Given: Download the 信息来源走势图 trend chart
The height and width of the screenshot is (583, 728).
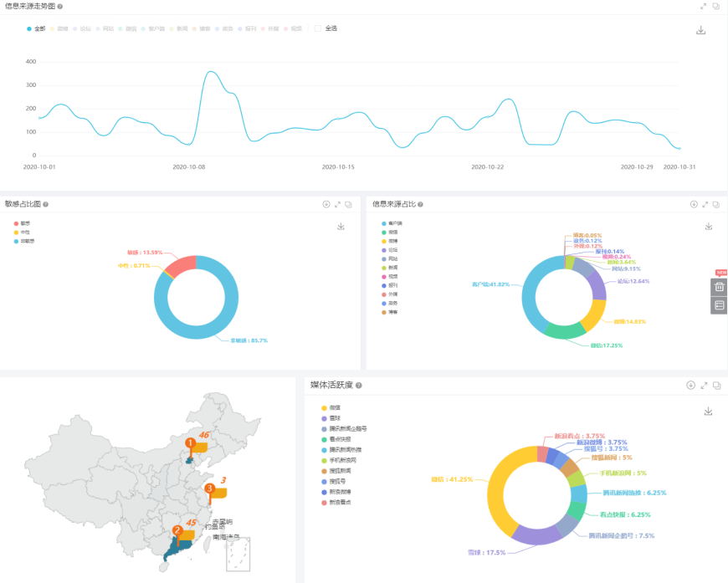Looking at the screenshot, I should click(701, 31).
